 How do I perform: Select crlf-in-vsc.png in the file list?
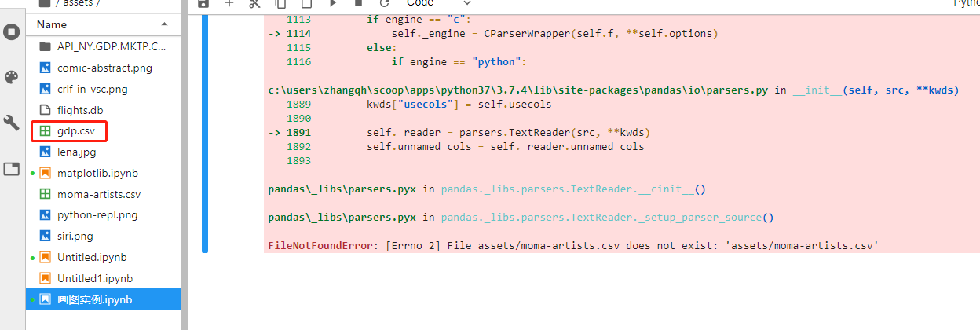[x=104, y=89]
